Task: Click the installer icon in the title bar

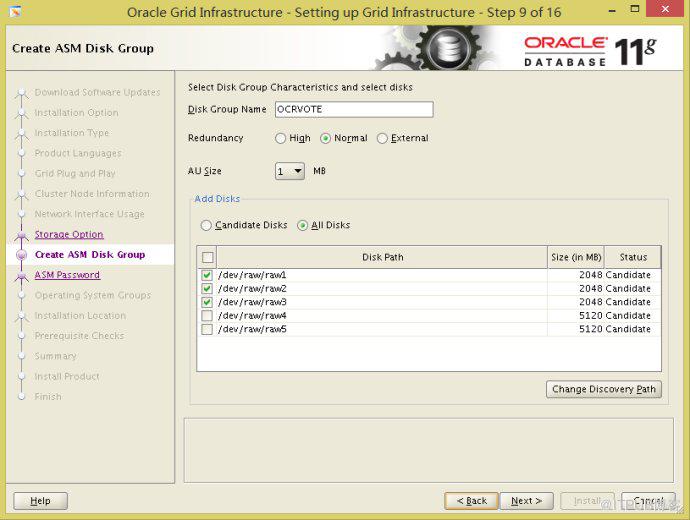Action: click(x=15, y=11)
